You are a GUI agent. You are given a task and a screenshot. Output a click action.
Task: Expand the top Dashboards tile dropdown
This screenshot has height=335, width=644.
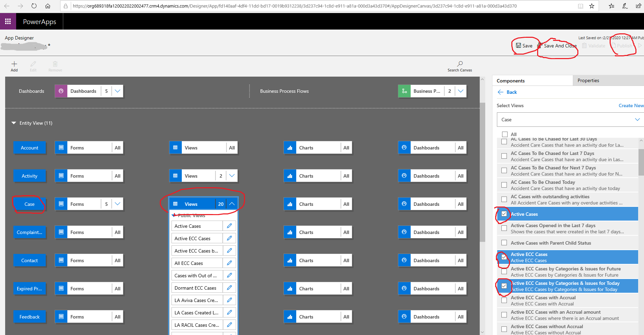[118, 91]
